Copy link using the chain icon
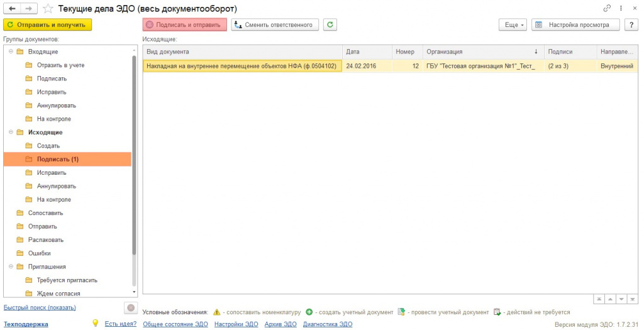644x330 pixels. [607, 8]
